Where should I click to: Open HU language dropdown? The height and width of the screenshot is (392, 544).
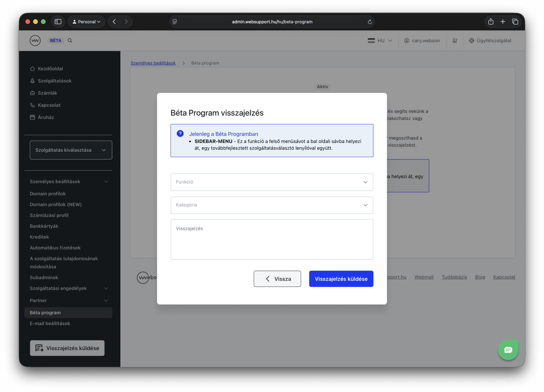point(380,41)
